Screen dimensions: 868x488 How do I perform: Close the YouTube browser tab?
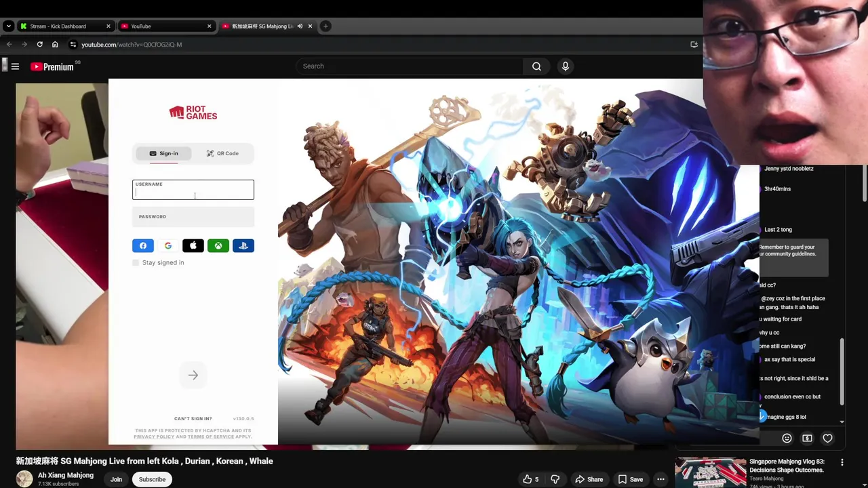tap(209, 26)
